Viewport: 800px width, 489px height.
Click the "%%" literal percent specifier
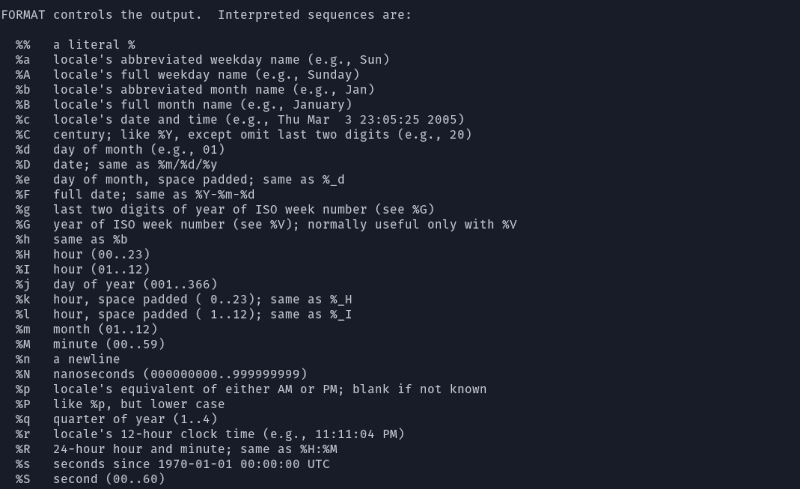point(23,45)
